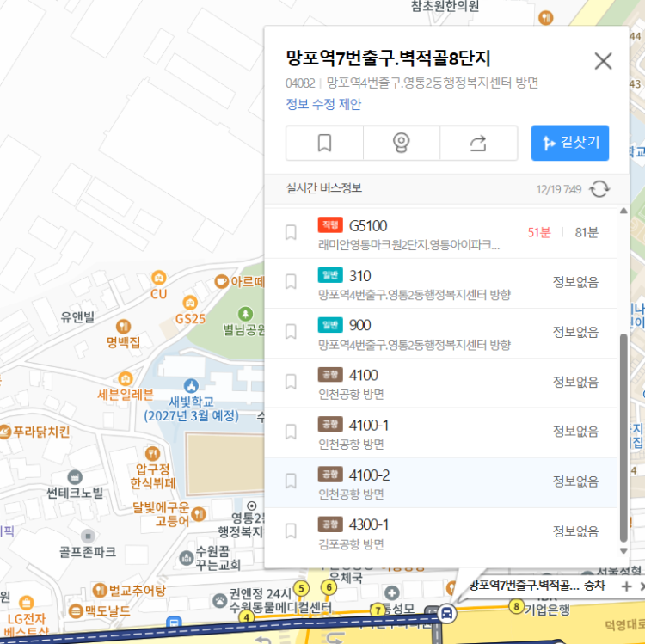Toggle bookmark for bus G5100
645x644 pixels.
[292, 232]
